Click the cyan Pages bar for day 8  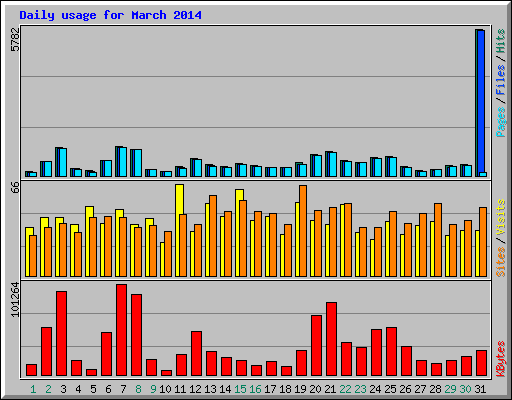tap(138, 163)
